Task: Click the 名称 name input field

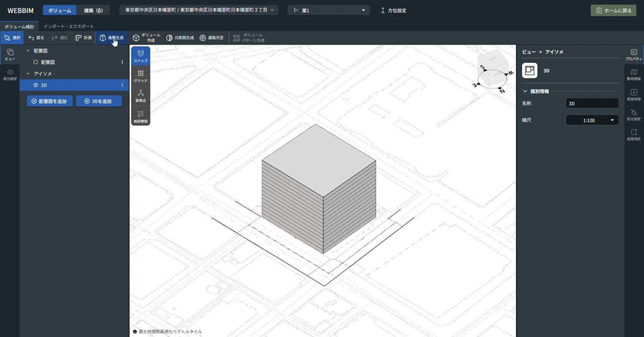Action: point(592,103)
